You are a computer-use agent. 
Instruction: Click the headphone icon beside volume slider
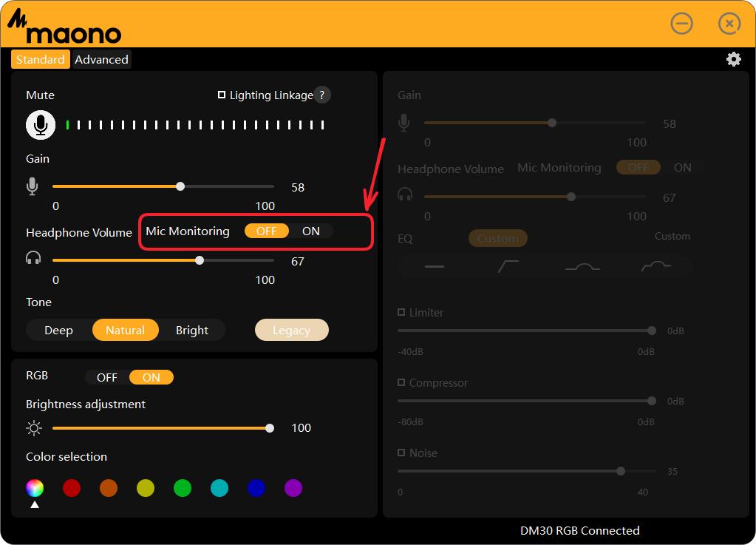(33, 258)
